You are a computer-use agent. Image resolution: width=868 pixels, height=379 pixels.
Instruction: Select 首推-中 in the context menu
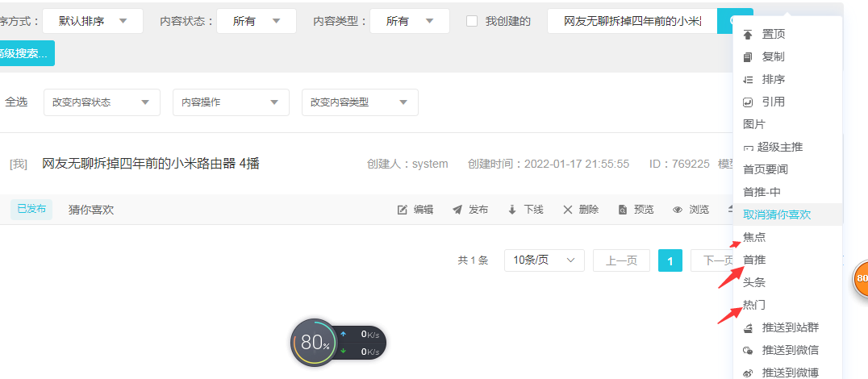coord(762,193)
